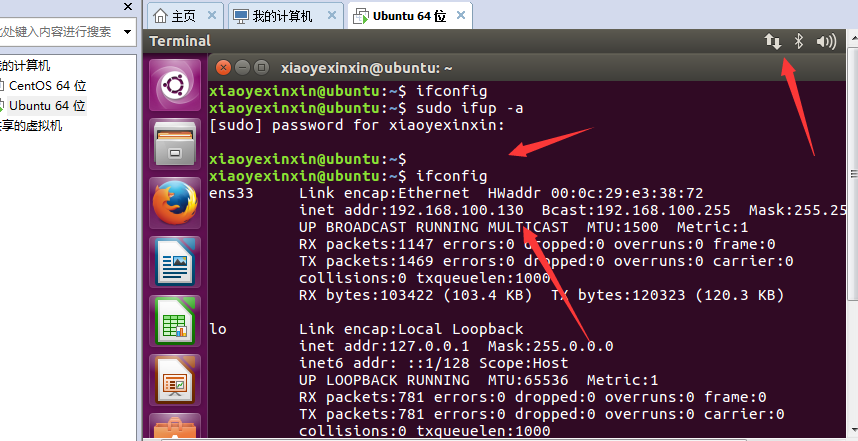This screenshot has width=858, height=441.
Task: Close the 主页 tab
Action: coord(212,15)
